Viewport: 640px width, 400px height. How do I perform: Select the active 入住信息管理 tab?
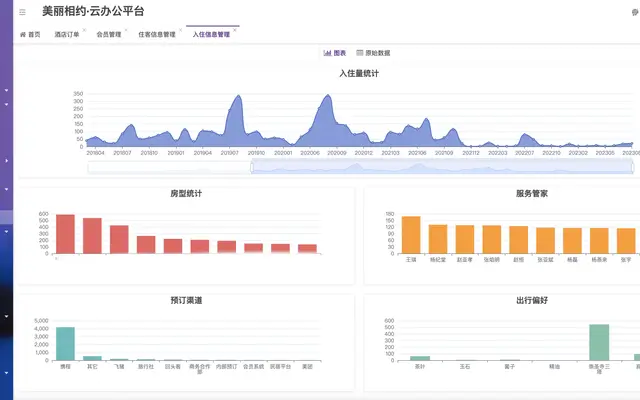click(x=211, y=35)
